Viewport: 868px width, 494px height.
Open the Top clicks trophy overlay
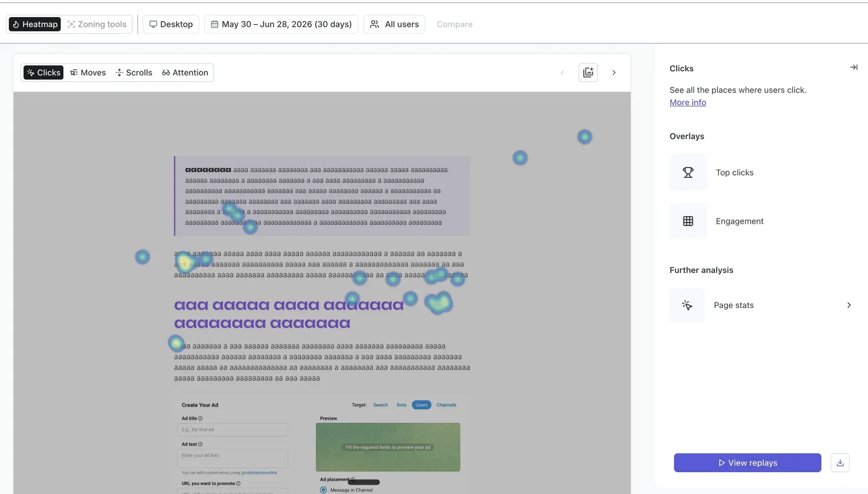[x=688, y=173]
